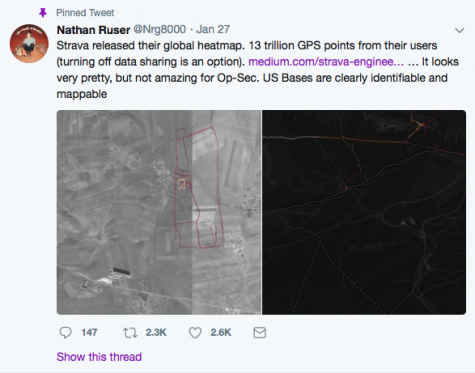Open the Nathan Ruser display name
The height and width of the screenshot is (373, 475).
(x=93, y=30)
